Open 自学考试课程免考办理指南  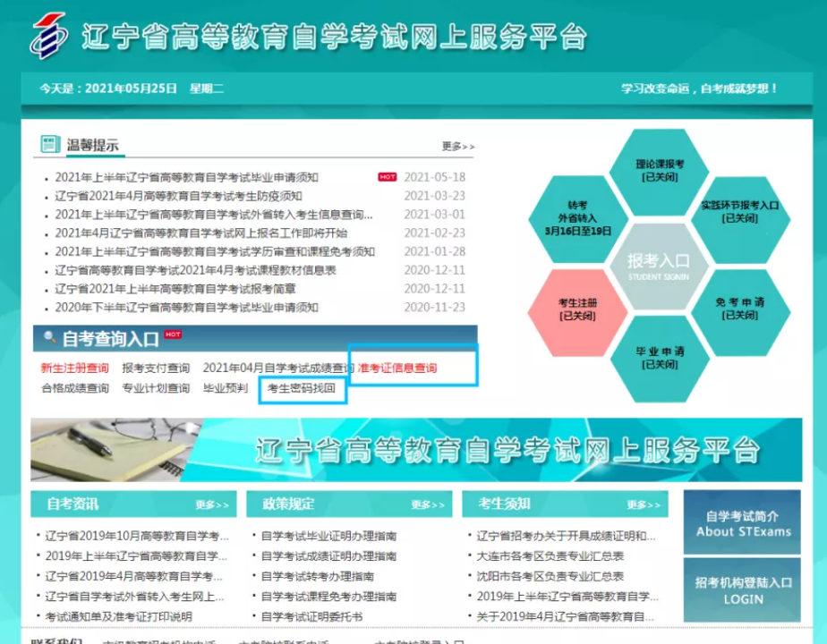328,596
